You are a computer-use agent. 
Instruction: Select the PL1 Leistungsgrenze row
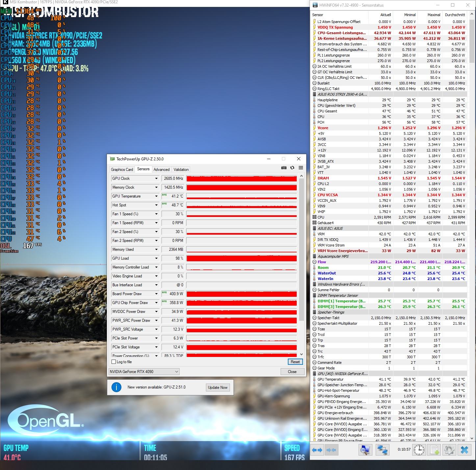[389, 55]
